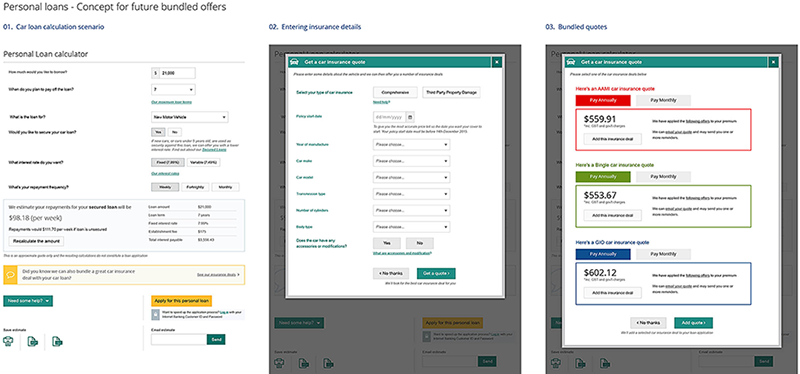Click the loan amount field showing 21,000
Screen dimensions: 800x374
coord(173,73)
